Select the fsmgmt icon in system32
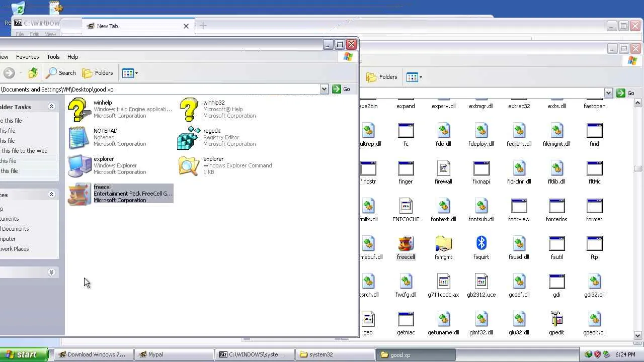This screenshot has width=644, height=362. coord(443,248)
